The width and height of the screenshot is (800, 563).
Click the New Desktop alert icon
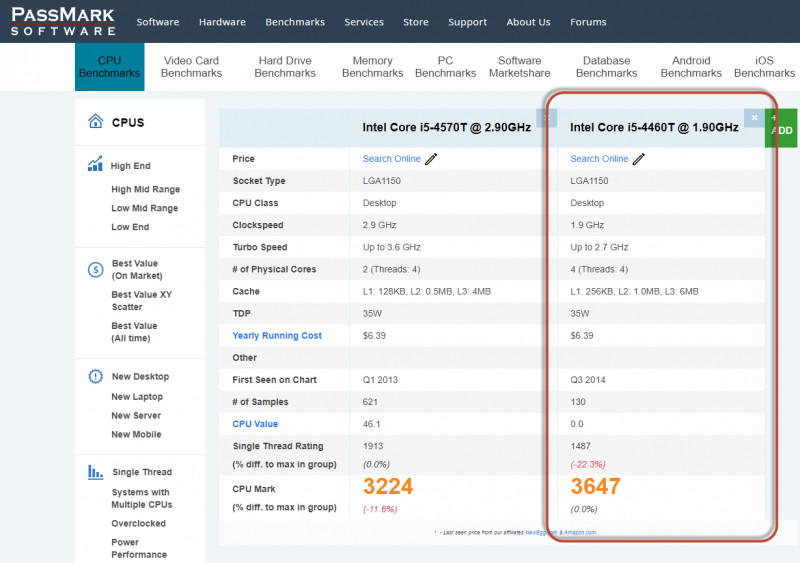(96, 376)
